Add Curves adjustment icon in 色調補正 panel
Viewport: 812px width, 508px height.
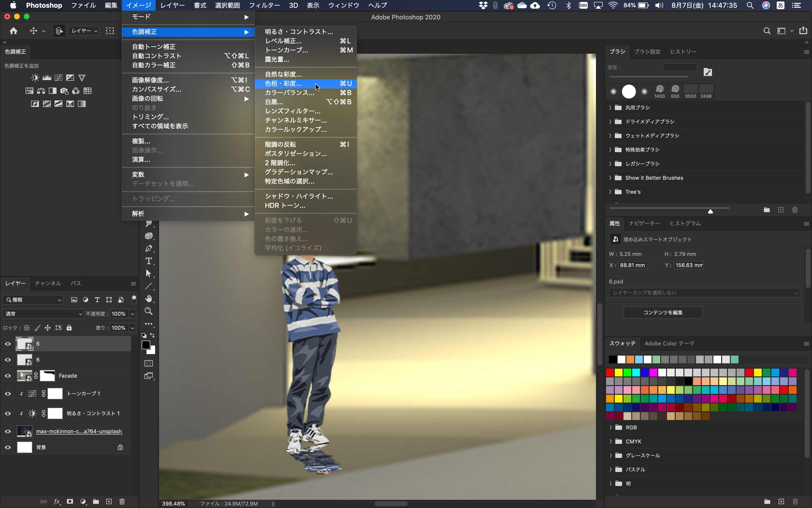58,78
